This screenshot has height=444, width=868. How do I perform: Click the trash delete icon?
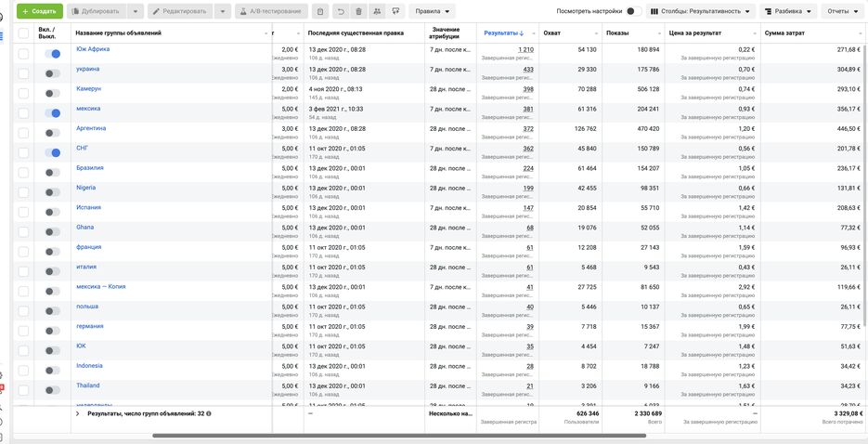[x=358, y=11]
